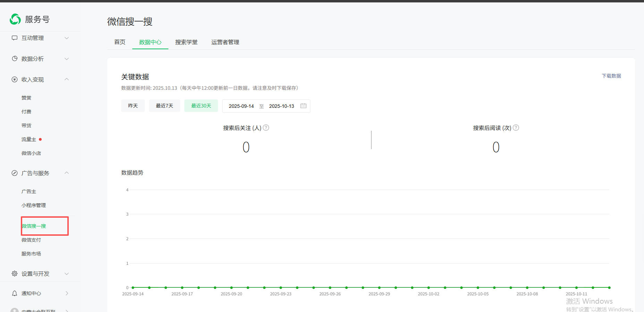Click the 互动管理 speech bubble icon
The height and width of the screenshot is (312, 644).
pyautogui.click(x=15, y=38)
